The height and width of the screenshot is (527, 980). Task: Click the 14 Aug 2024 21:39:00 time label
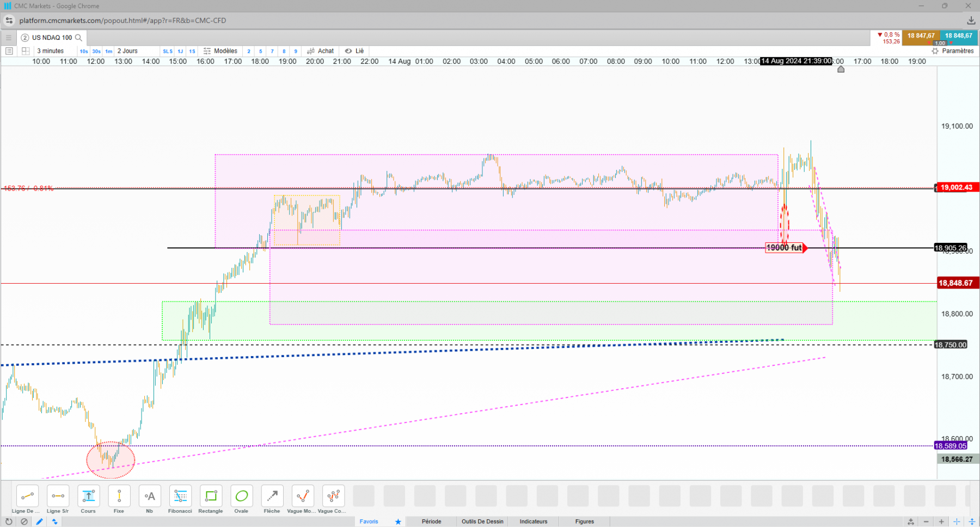point(797,61)
